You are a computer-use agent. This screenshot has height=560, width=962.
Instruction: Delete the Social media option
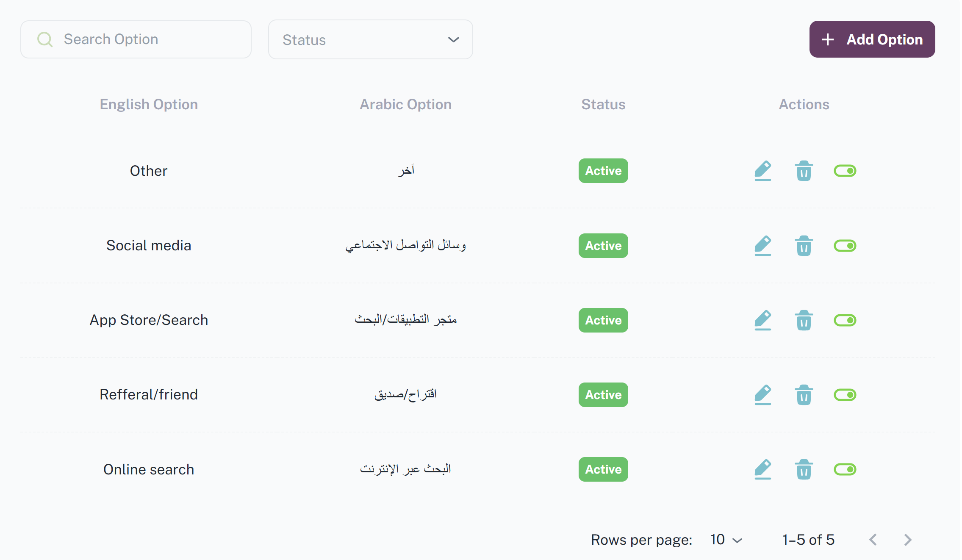point(804,246)
